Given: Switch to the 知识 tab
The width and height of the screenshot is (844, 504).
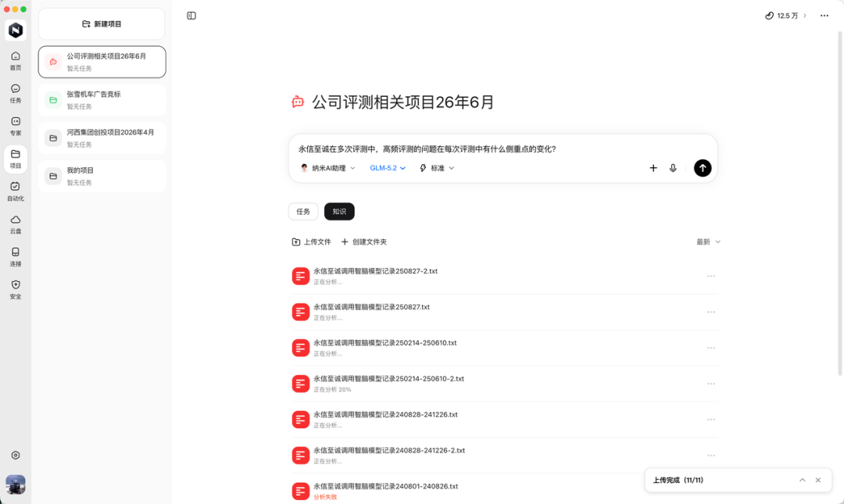Looking at the screenshot, I should point(339,212).
